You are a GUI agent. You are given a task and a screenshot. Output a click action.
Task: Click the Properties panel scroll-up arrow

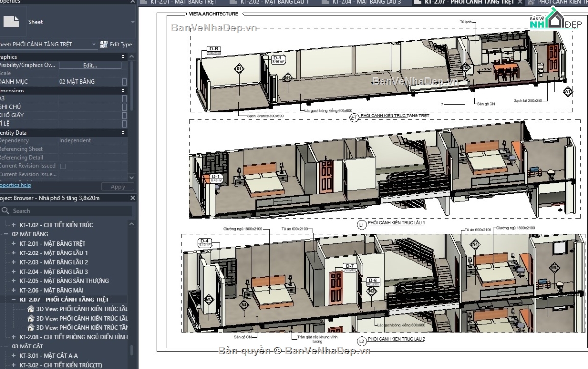click(x=132, y=57)
